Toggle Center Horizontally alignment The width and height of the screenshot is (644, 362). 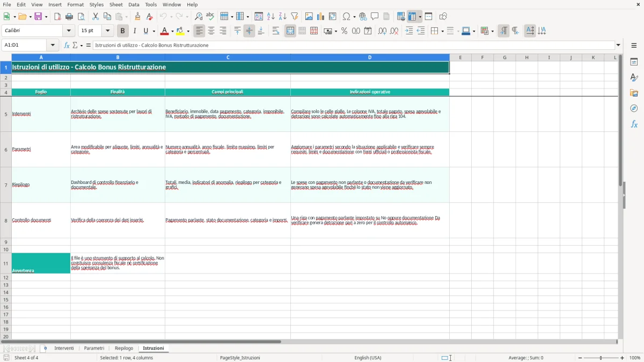(x=211, y=31)
